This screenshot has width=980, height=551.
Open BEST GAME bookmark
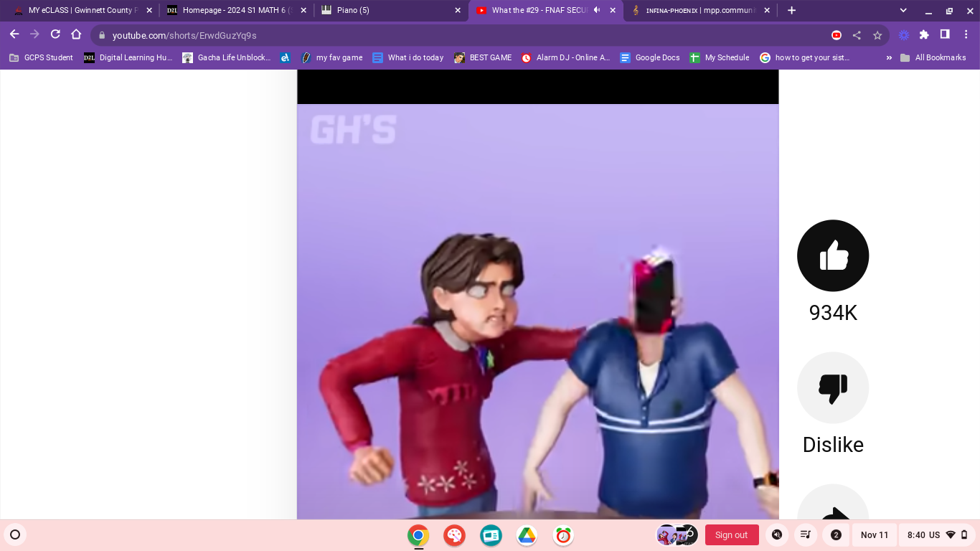pyautogui.click(x=483, y=57)
